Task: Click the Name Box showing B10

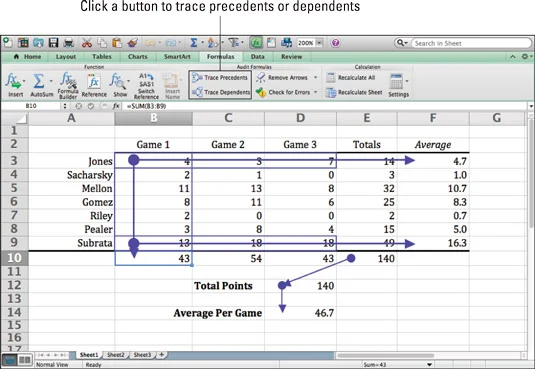Action: tap(31, 106)
